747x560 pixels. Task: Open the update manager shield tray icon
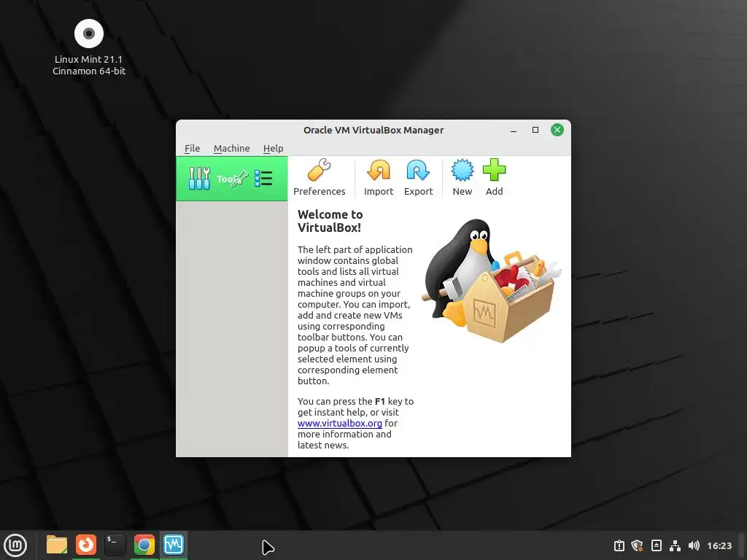638,545
